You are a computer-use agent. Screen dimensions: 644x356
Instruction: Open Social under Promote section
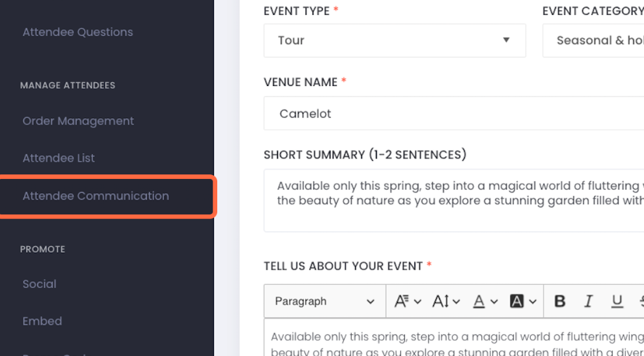(x=39, y=284)
